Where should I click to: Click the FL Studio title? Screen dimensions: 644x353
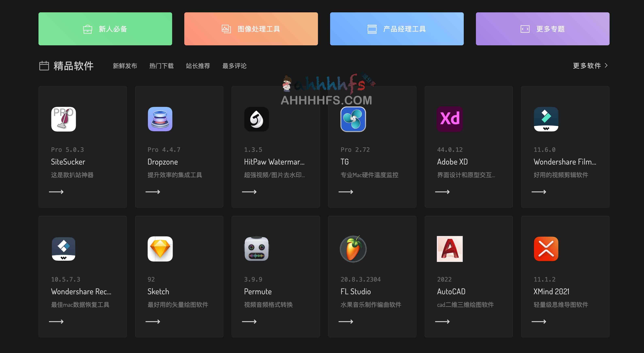click(355, 291)
